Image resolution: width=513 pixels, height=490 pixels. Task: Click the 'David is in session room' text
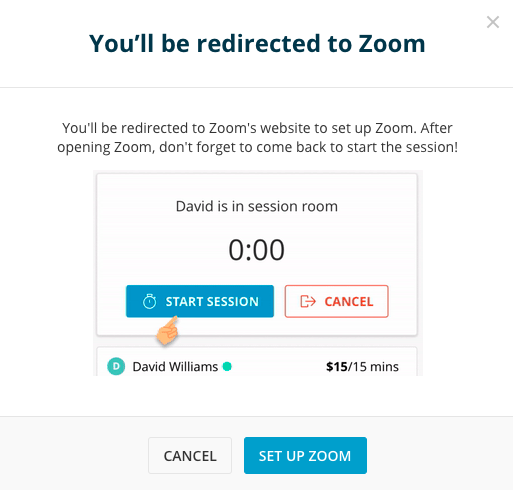click(x=257, y=206)
